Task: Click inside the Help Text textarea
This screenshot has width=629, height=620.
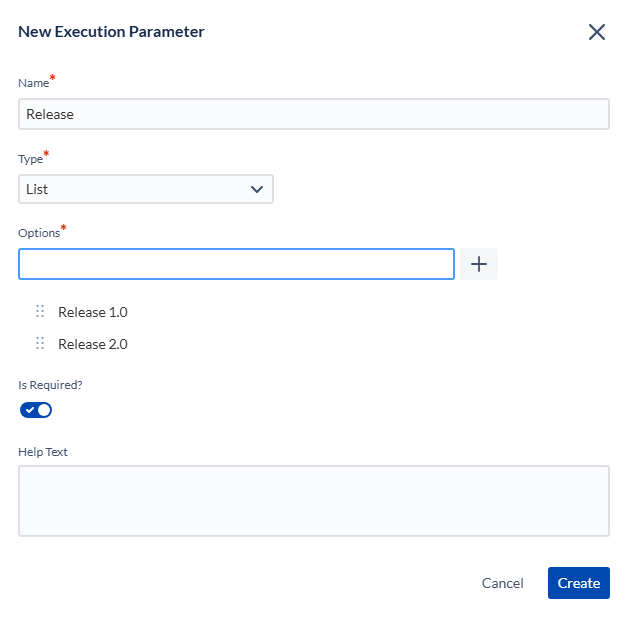Action: click(x=313, y=501)
